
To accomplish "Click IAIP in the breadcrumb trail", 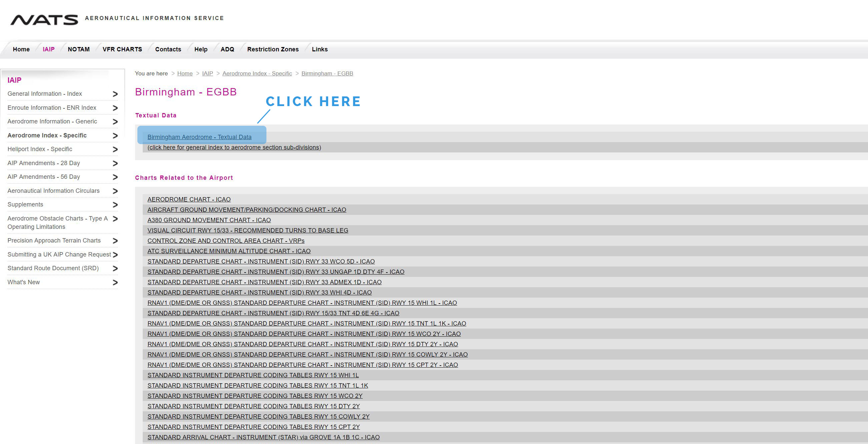I will [207, 73].
